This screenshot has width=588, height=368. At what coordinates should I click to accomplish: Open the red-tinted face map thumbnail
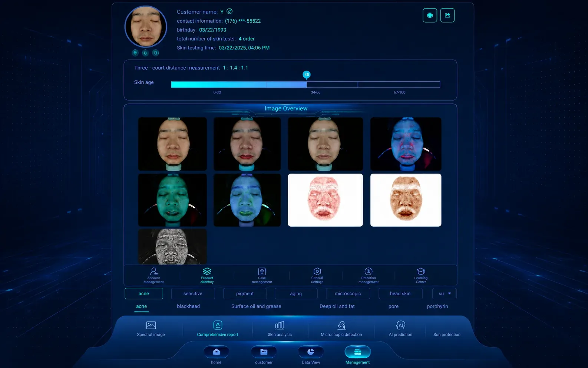pyautogui.click(x=325, y=200)
